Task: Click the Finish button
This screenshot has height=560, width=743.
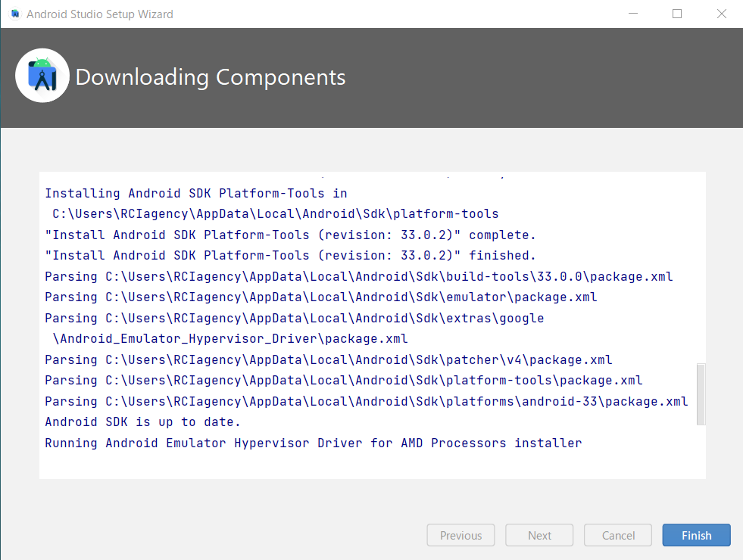Action: pyautogui.click(x=696, y=535)
